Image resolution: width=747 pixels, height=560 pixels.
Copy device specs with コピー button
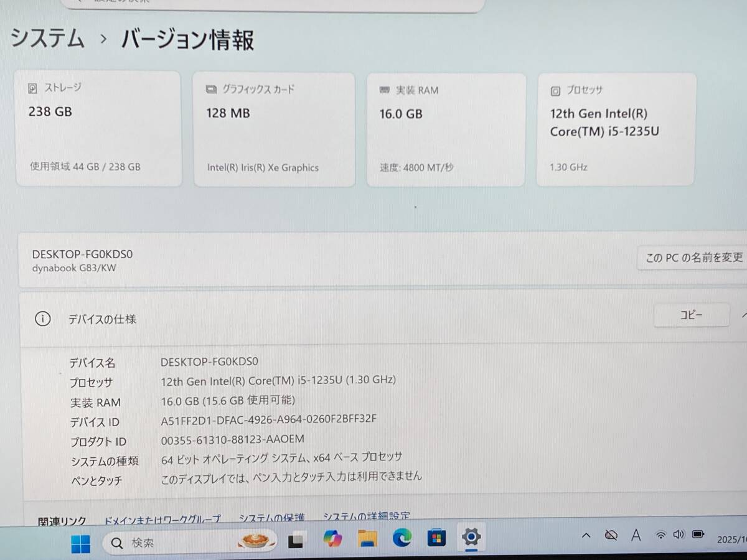pos(691,315)
